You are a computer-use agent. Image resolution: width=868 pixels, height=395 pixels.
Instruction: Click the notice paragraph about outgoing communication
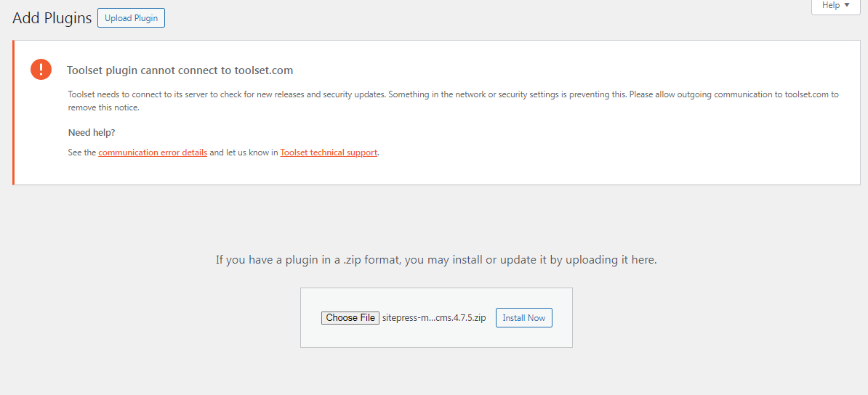454,101
